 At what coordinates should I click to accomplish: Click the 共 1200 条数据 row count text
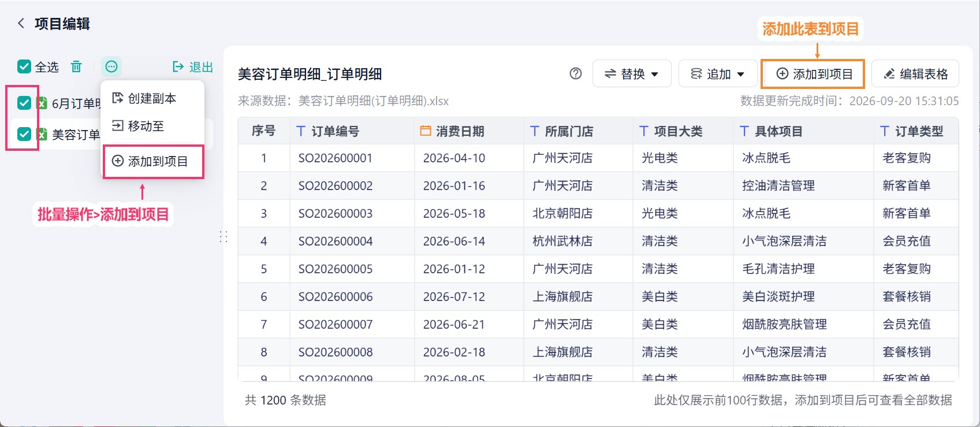pyautogui.click(x=285, y=400)
